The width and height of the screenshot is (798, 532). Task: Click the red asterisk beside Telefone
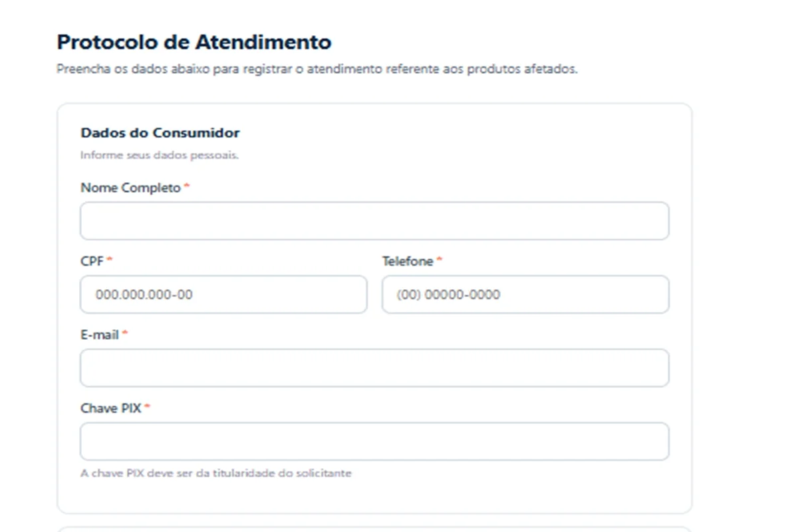click(x=440, y=261)
